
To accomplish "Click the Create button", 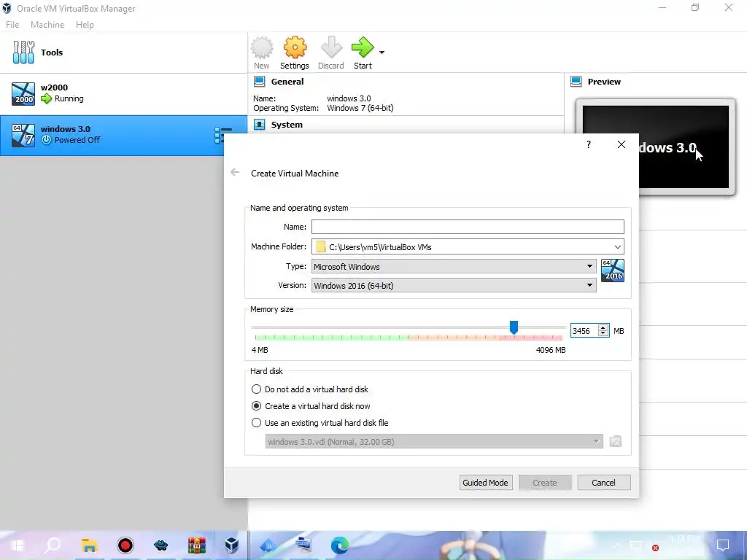I will (x=544, y=483).
